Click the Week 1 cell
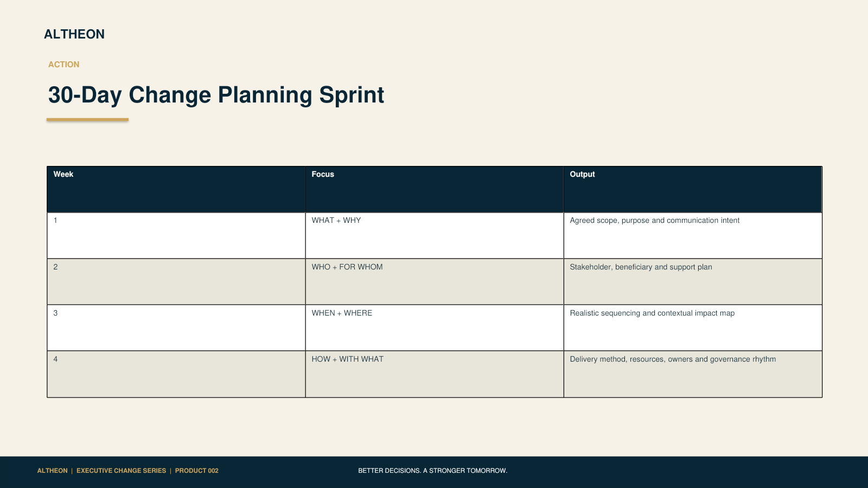The image size is (868, 488). coord(176,235)
